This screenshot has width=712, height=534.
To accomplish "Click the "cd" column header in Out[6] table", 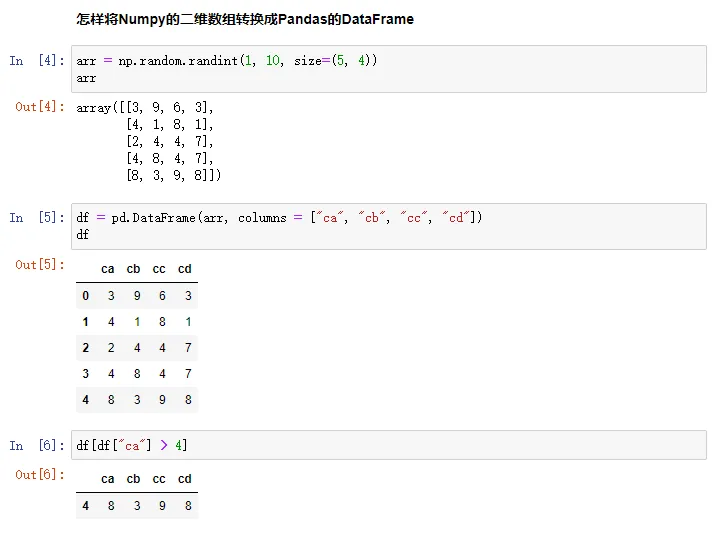I will click(x=185, y=479).
